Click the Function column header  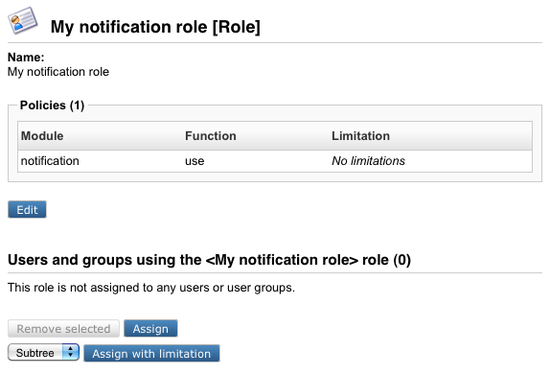pos(210,136)
